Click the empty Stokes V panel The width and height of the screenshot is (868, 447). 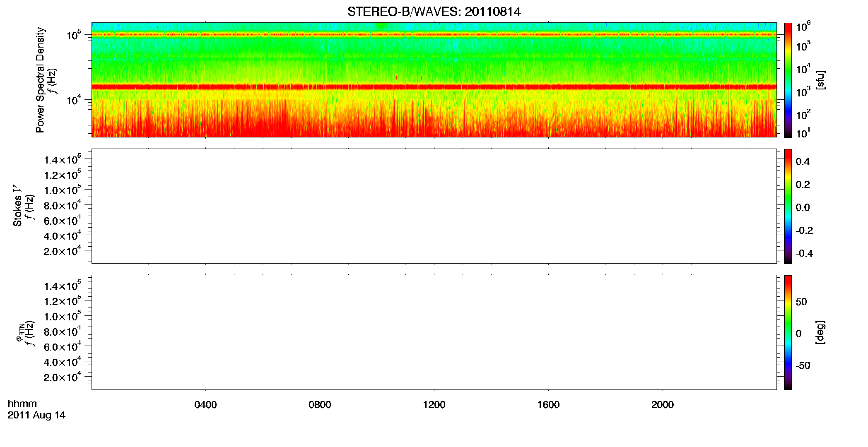coord(434,206)
